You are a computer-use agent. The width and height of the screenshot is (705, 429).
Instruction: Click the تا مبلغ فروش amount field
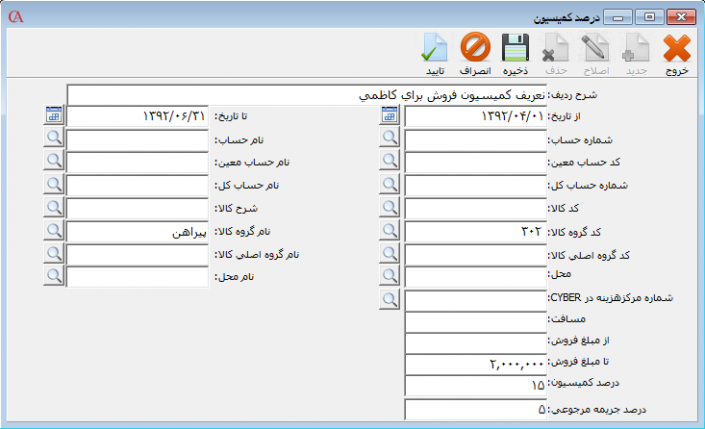tap(475, 363)
